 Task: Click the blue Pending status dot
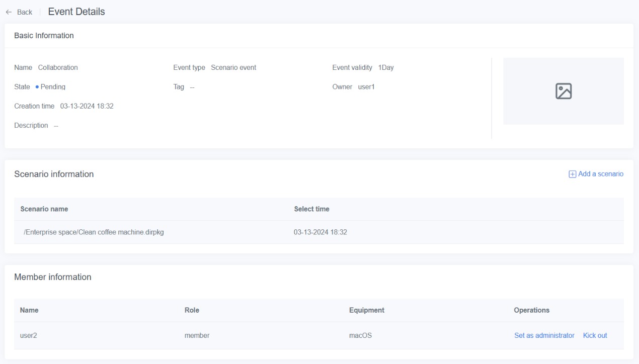click(37, 87)
